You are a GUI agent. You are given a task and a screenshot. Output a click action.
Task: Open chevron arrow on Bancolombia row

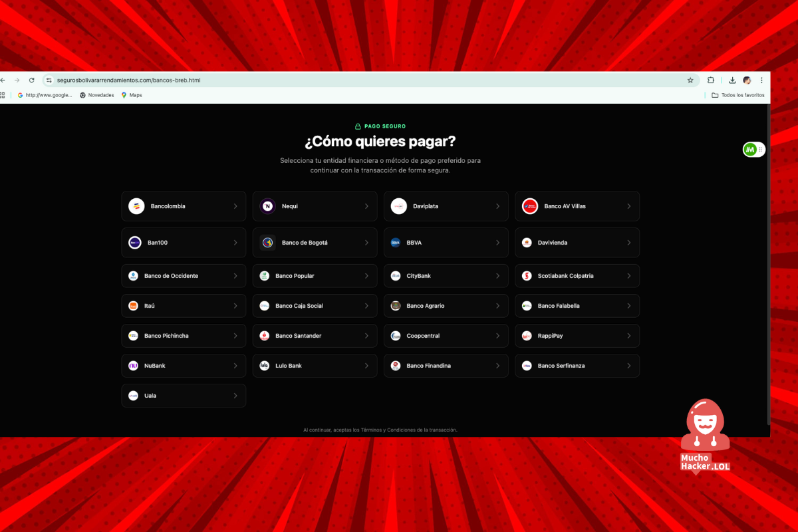tap(235, 206)
